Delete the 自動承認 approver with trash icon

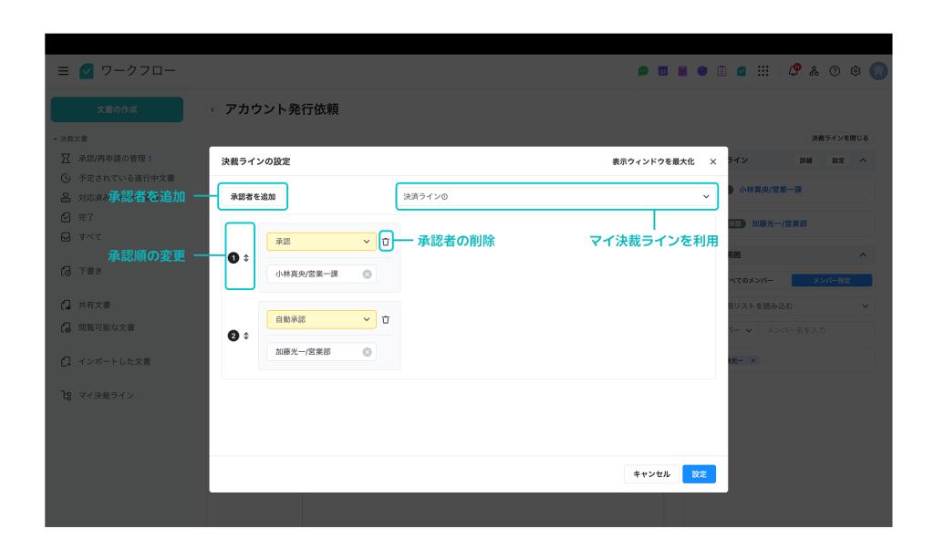(386, 319)
